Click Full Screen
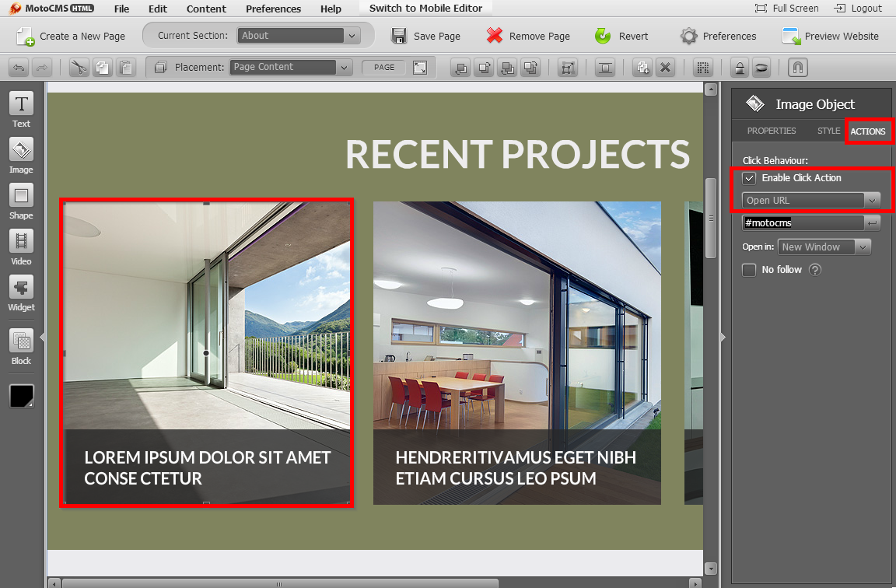 click(787, 8)
